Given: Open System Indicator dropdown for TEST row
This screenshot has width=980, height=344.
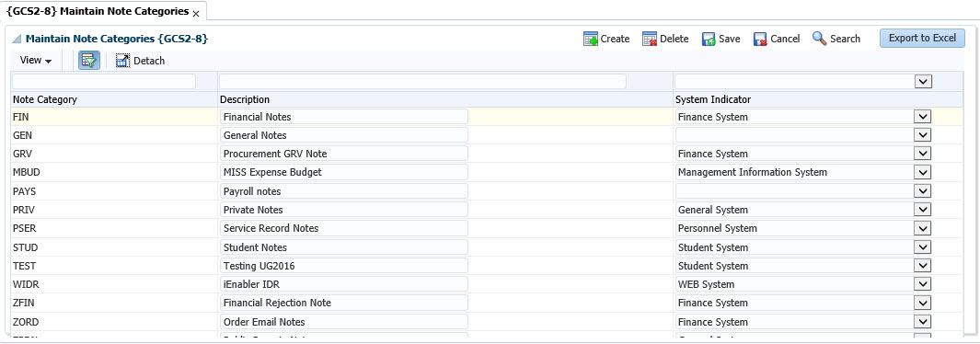Looking at the screenshot, I should [923, 266].
